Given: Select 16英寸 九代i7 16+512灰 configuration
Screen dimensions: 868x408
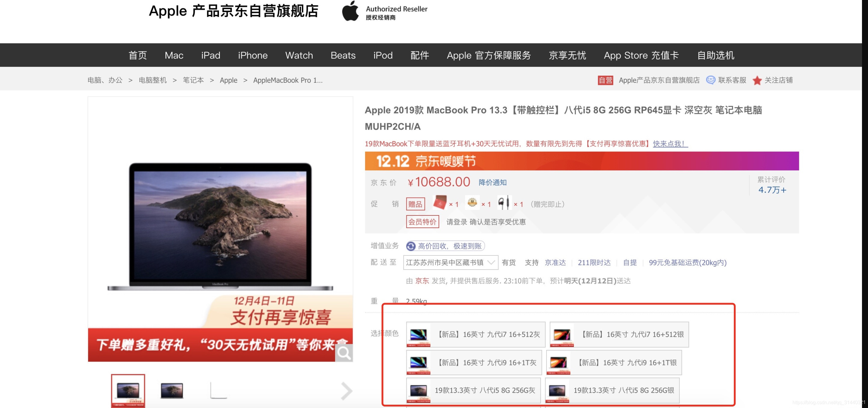Looking at the screenshot, I should [x=475, y=334].
